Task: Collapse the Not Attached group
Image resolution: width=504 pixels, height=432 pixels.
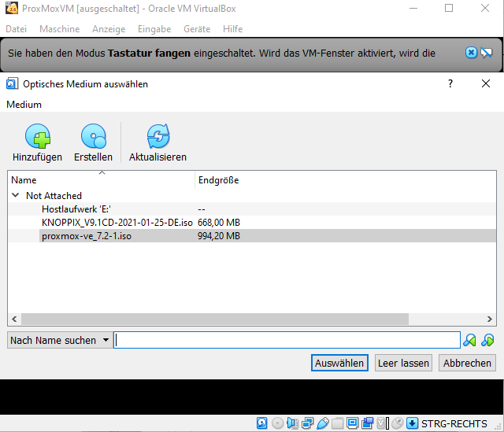Action: point(15,195)
